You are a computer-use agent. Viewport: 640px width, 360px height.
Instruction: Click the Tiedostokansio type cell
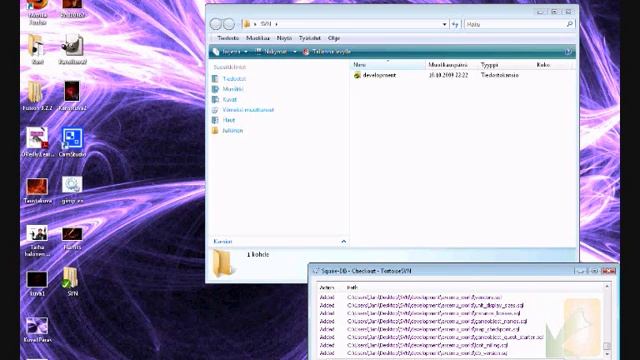pos(500,75)
